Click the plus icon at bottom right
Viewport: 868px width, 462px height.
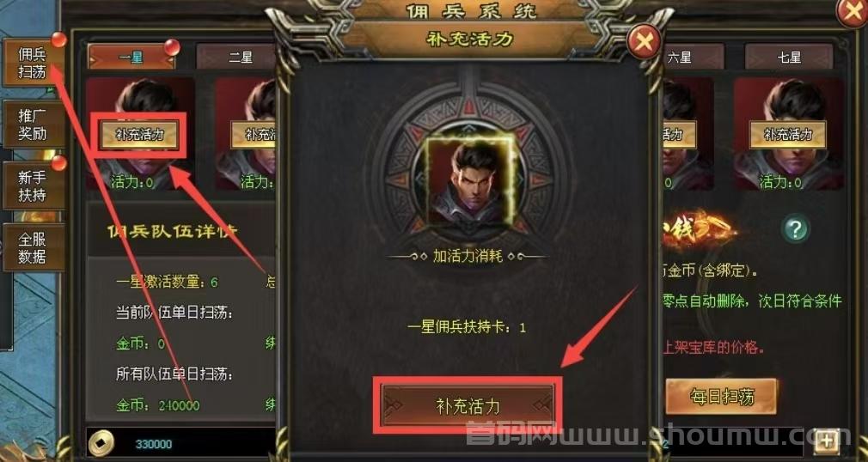[x=827, y=441]
